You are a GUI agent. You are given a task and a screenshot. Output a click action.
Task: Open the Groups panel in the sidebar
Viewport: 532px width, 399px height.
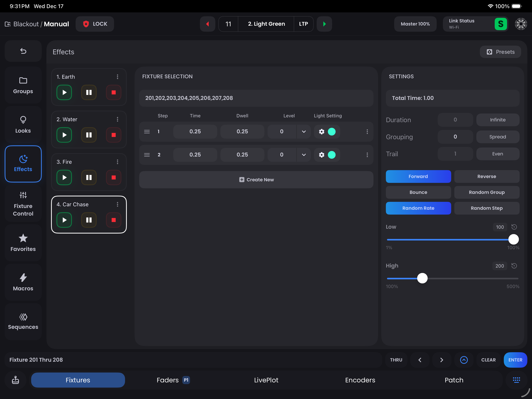[x=23, y=85]
